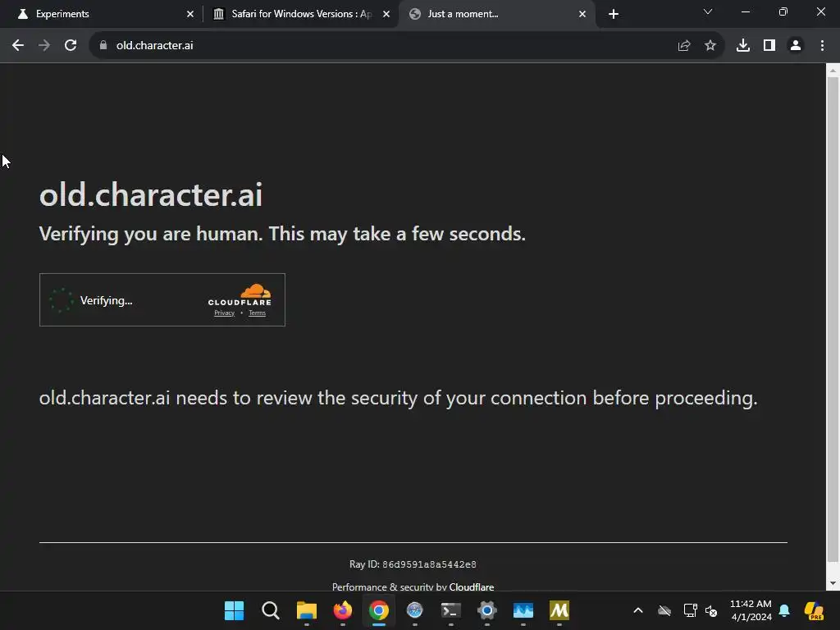This screenshot has height=630, width=840.
Task: Open the Windows Start menu
Action: tap(234, 610)
